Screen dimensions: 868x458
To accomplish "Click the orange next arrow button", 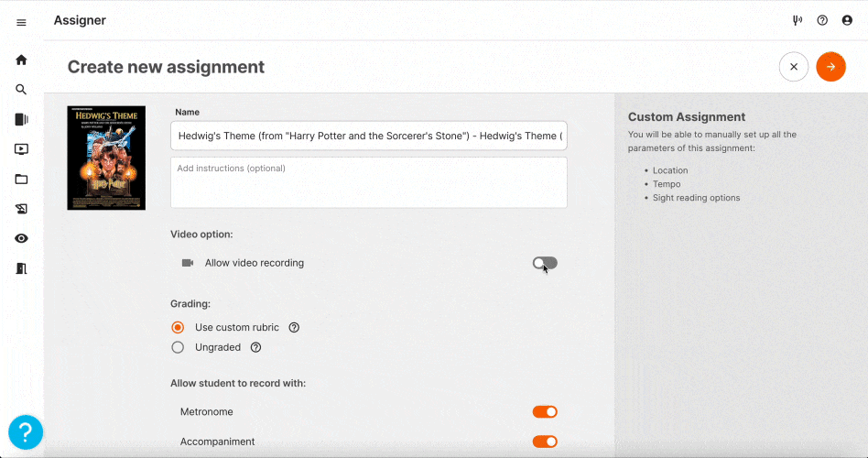I will [x=830, y=67].
